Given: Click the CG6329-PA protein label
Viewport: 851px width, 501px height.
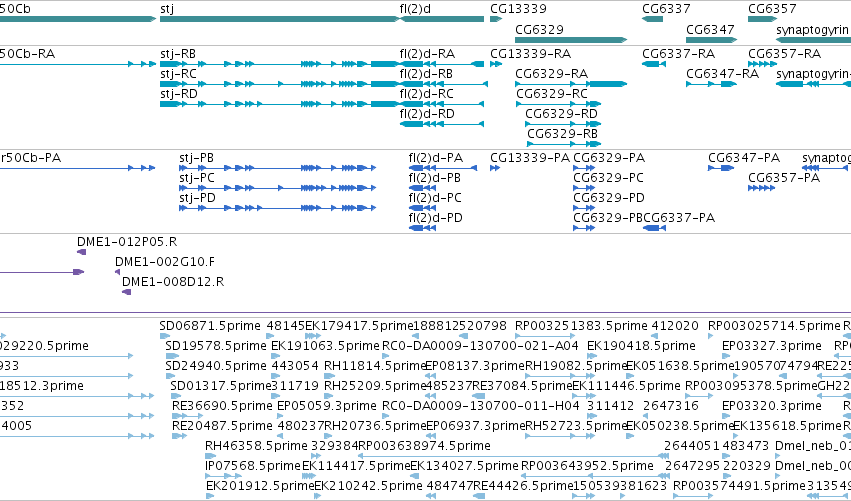Looking at the screenshot, I should 609,158.
